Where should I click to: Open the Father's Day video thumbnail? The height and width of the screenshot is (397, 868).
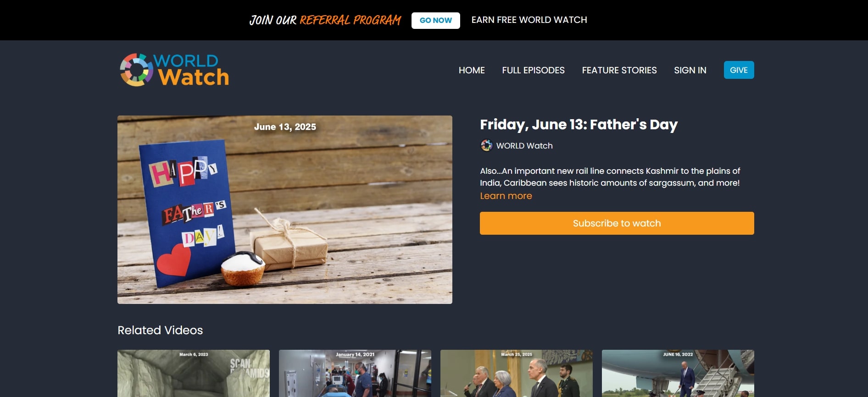284,210
